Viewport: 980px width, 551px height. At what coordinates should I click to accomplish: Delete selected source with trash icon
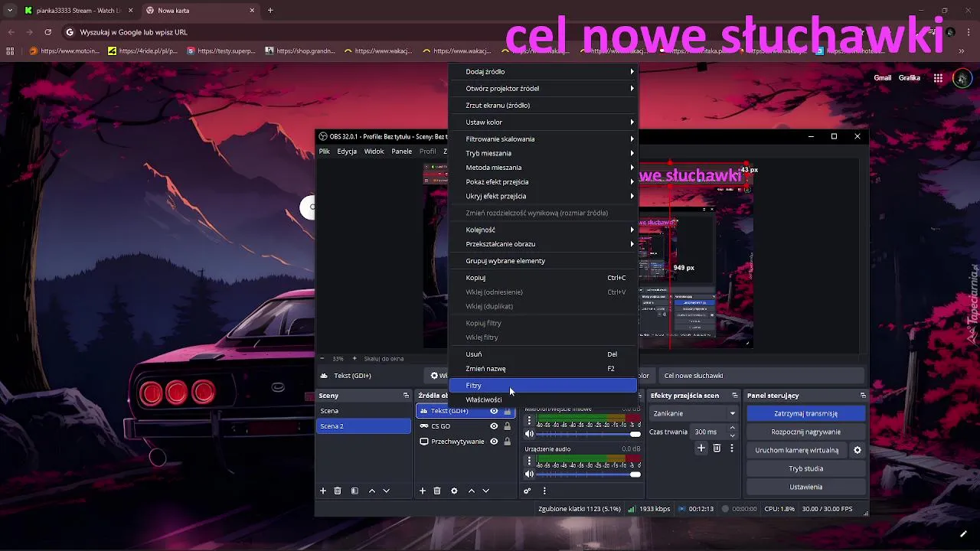(437, 491)
